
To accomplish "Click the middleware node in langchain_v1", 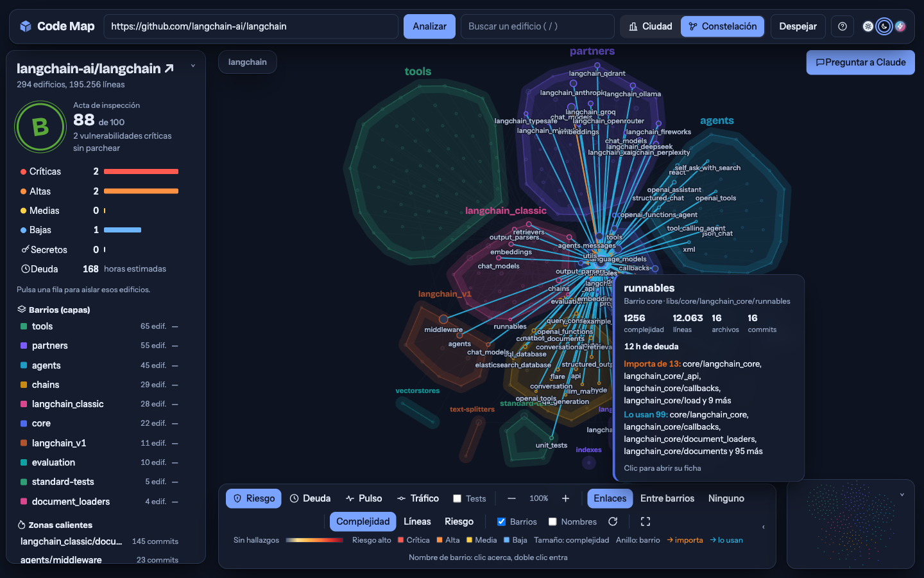I will (443, 319).
